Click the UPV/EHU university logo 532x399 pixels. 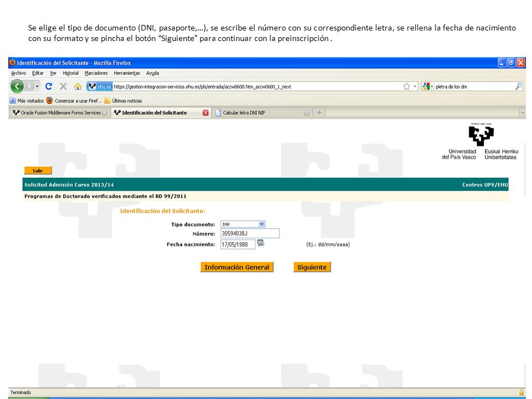480,141
